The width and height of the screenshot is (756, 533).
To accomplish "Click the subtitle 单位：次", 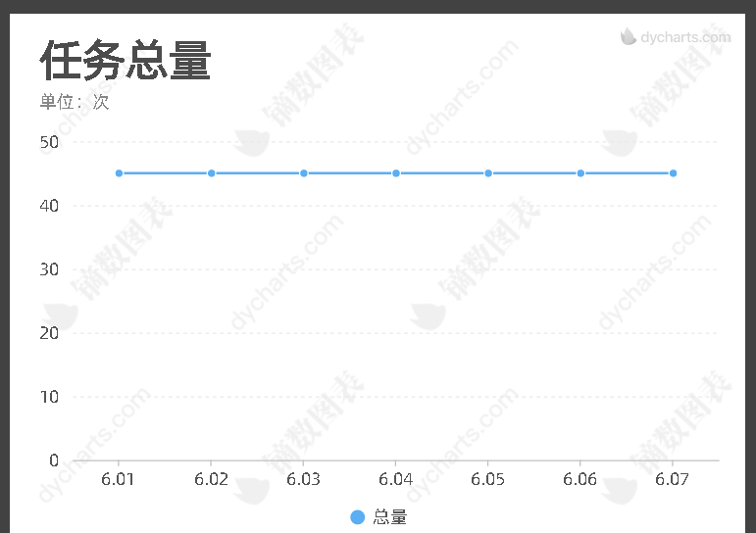I will [75, 102].
